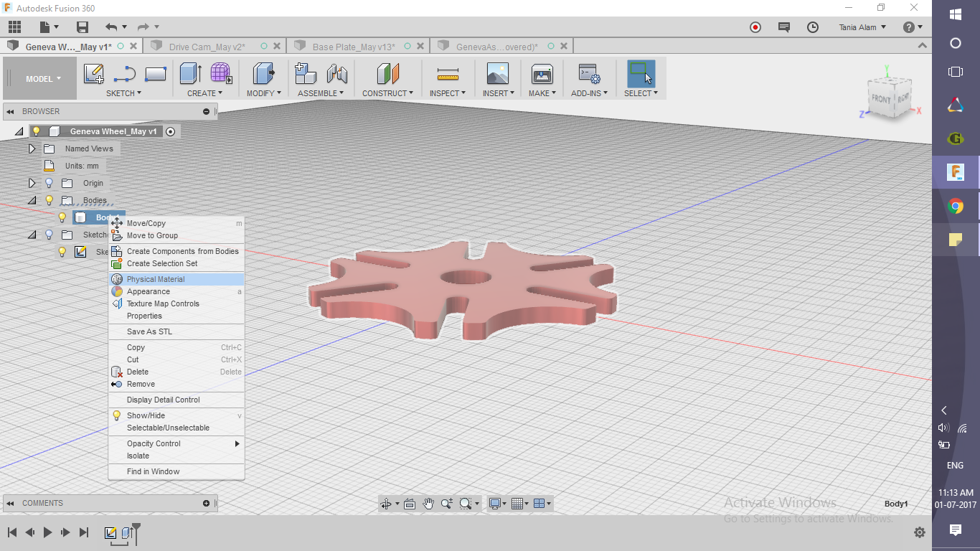This screenshot has width=980, height=551.
Task: Switch to Drive Cam_May v2 tab
Action: pos(207,47)
